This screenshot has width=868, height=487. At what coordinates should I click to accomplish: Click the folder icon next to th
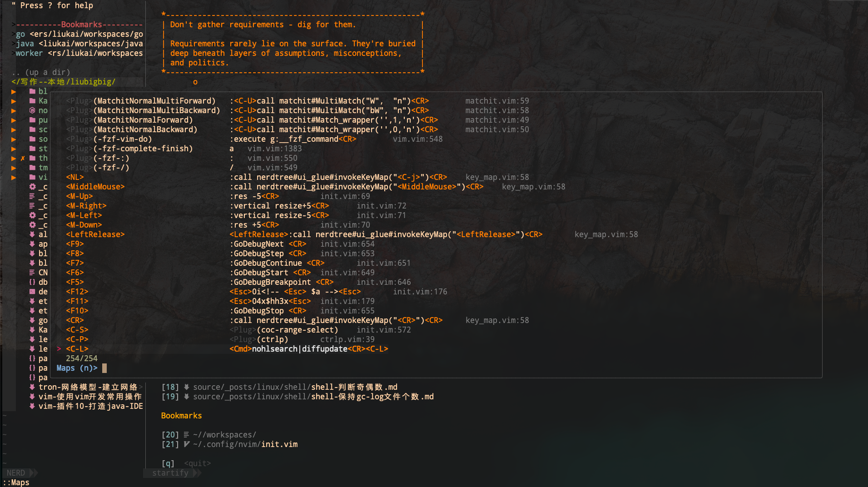(32, 158)
